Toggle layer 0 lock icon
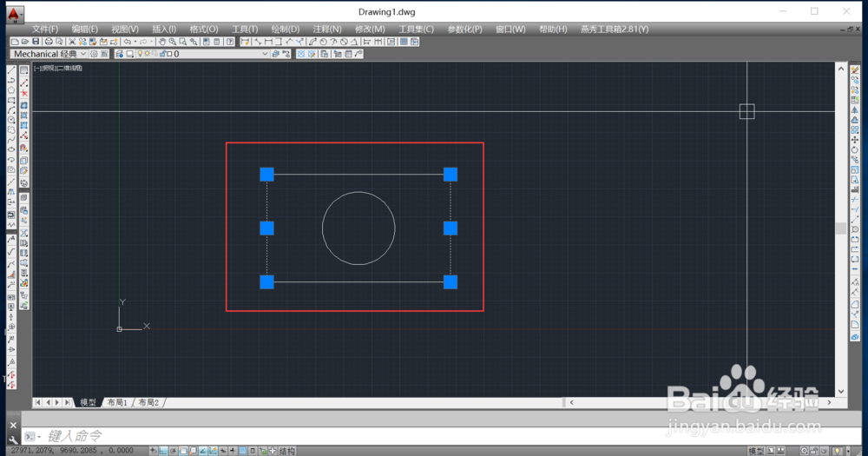This screenshot has height=456, width=868. point(162,54)
